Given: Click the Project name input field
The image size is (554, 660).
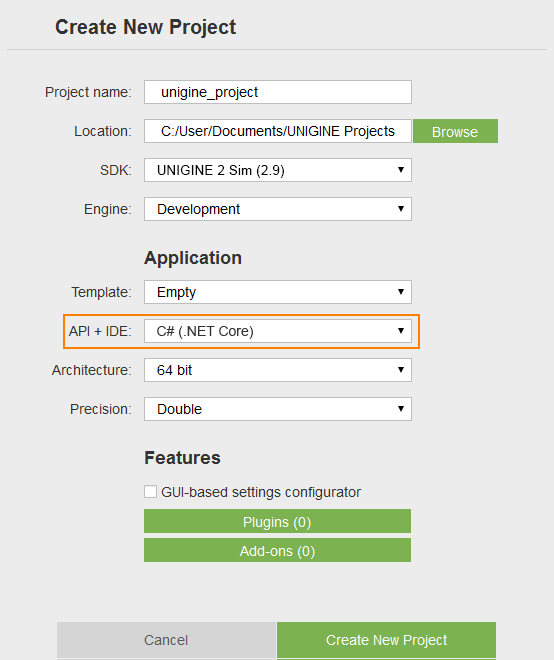Looking at the screenshot, I should (x=277, y=92).
